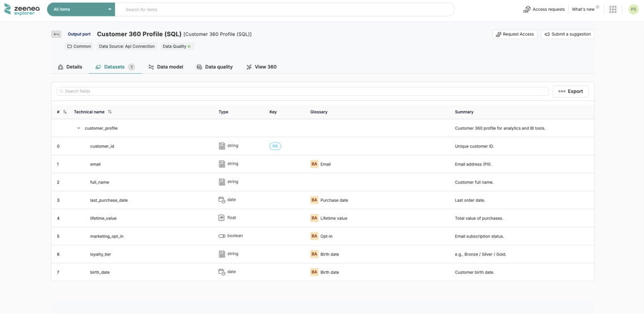Open the apps grid icon
The width and height of the screenshot is (644, 314).
613,10
